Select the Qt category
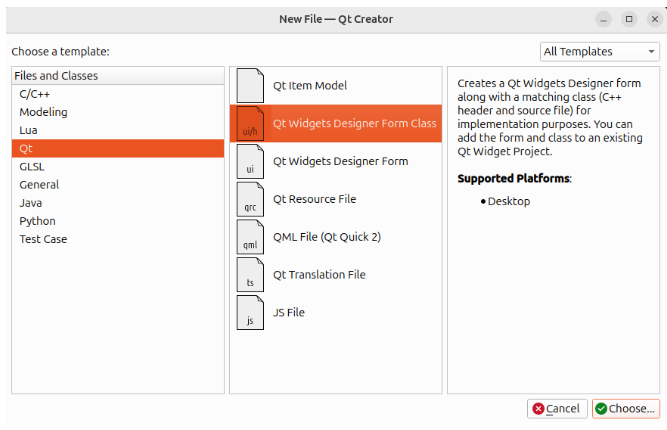This screenshot has width=667, height=430. point(118,148)
